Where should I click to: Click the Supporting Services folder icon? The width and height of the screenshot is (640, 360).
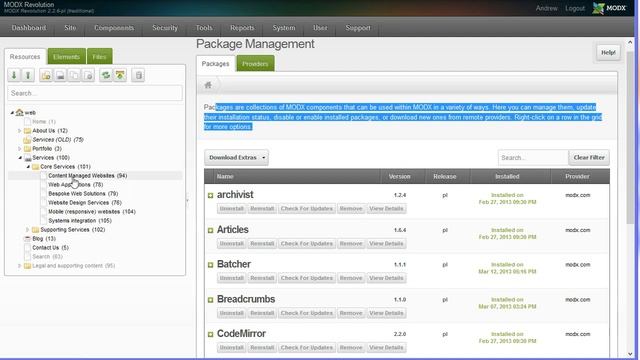click(36, 230)
